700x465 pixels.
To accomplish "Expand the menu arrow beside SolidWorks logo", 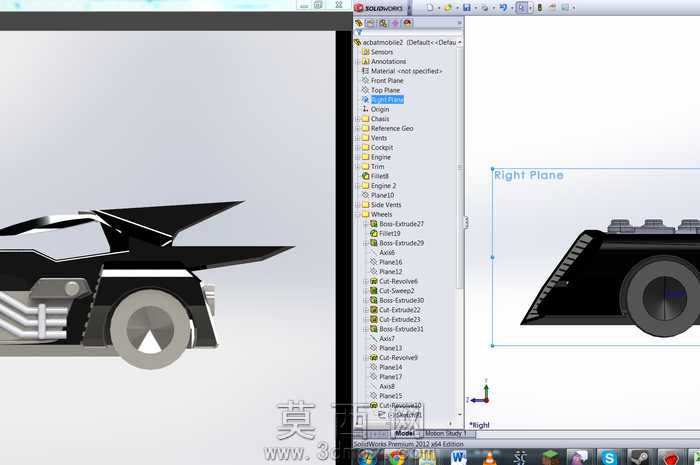I will pos(409,8).
